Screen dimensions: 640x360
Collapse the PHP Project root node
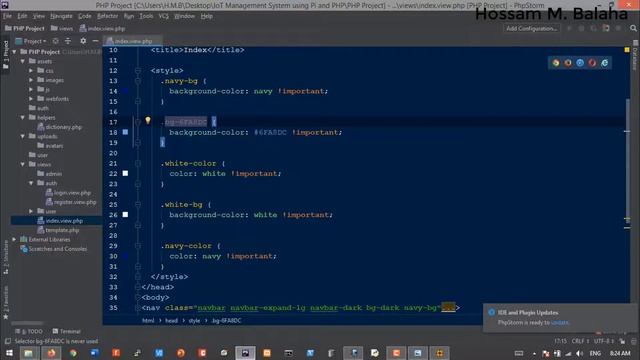click(14, 52)
